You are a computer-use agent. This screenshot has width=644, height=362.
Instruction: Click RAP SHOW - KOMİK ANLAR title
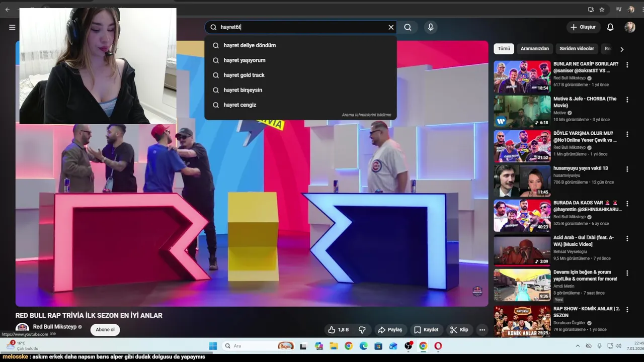587,312
